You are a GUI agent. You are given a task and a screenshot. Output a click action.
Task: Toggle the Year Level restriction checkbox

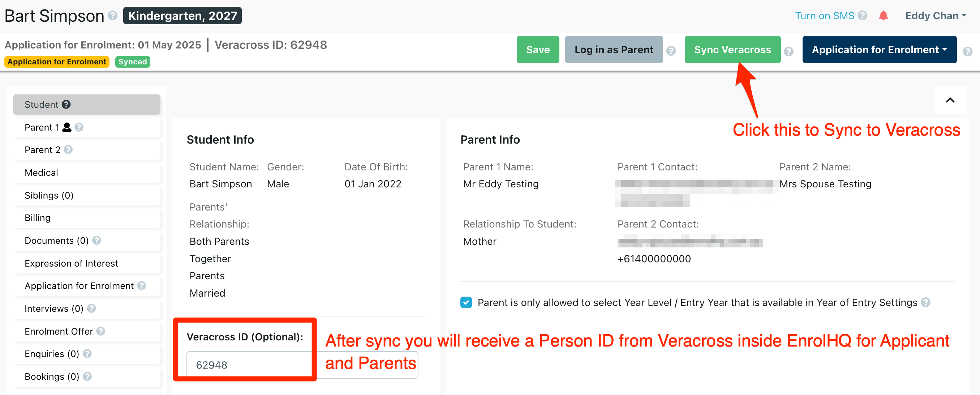[466, 302]
